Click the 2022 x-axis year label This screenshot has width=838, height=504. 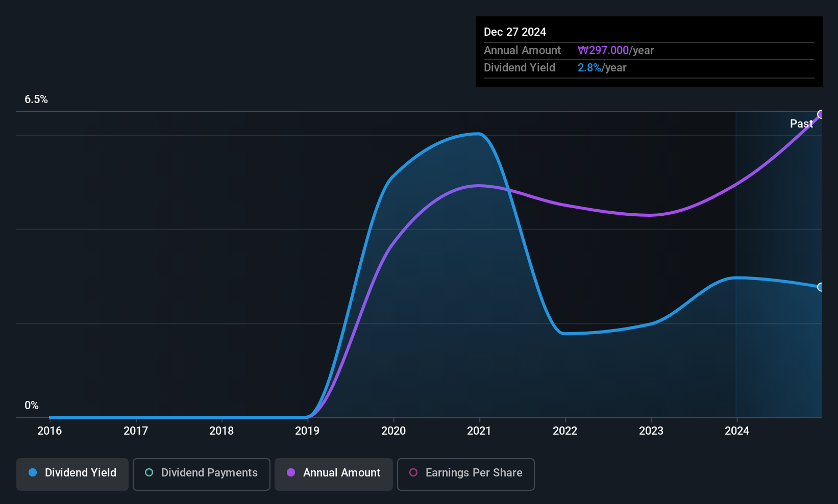point(565,431)
